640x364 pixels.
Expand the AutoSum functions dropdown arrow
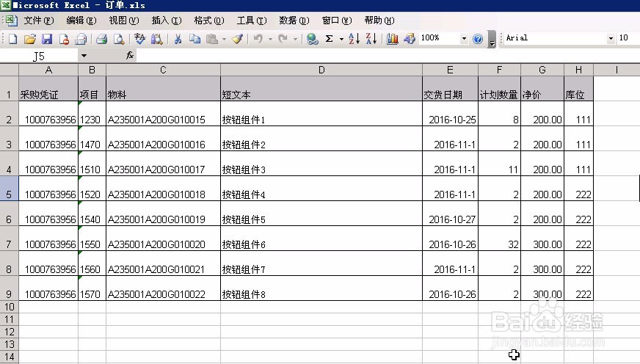coord(341,39)
